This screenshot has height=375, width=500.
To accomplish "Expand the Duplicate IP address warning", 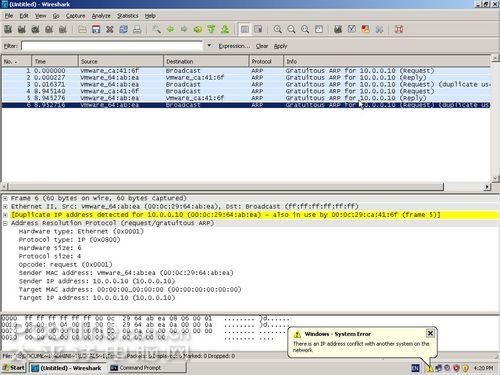I will (x=6, y=215).
